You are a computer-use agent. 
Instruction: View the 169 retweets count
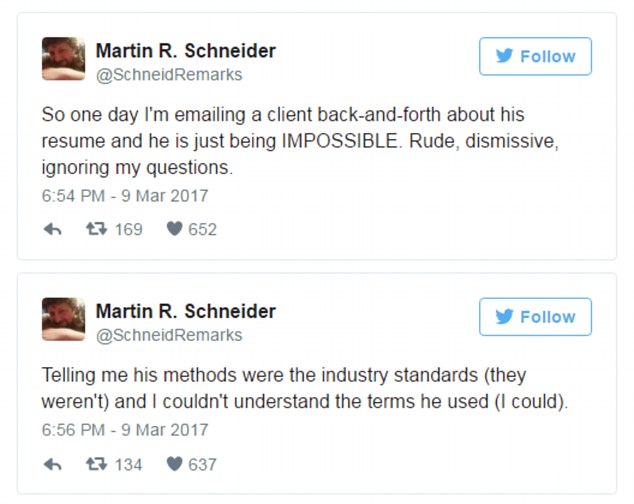click(x=128, y=229)
